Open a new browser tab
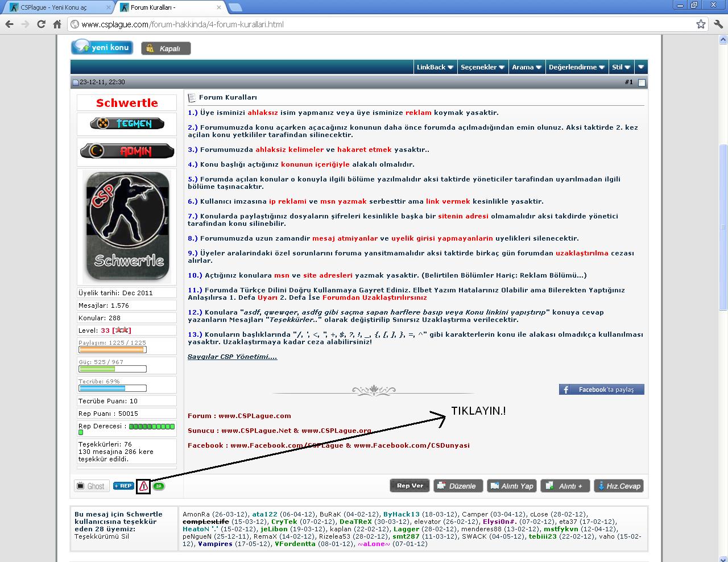Screen dimensions: 728x562 [235, 7]
